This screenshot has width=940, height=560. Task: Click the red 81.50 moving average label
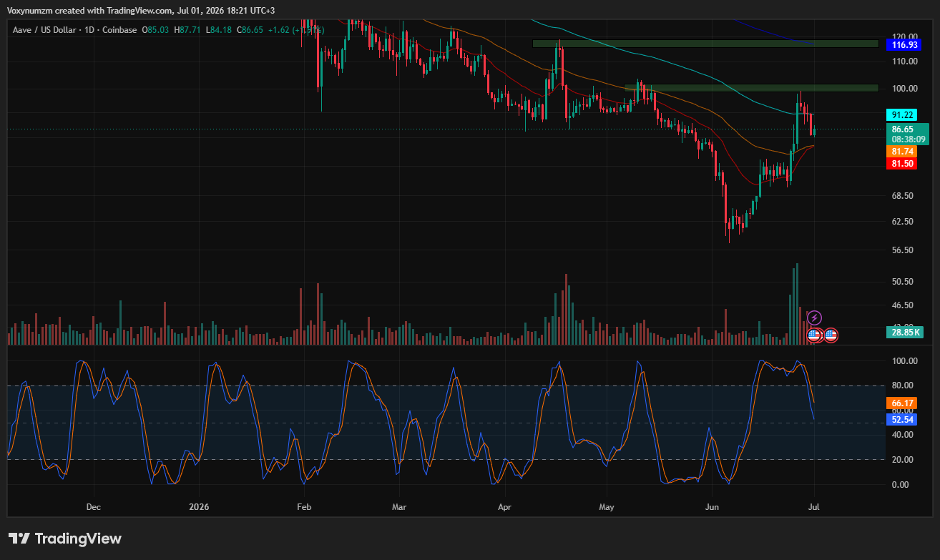tap(901, 164)
